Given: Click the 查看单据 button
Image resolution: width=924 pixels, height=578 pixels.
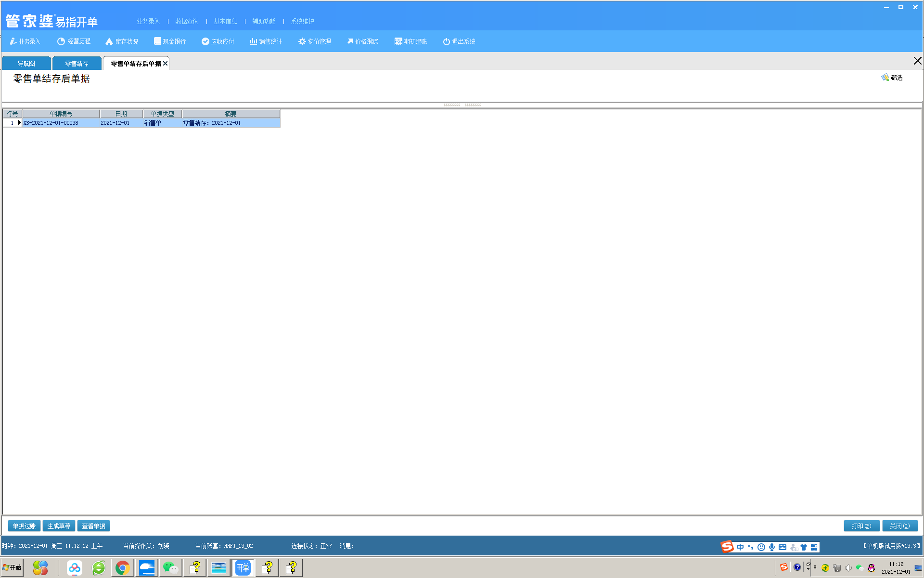Looking at the screenshot, I should coord(93,526).
